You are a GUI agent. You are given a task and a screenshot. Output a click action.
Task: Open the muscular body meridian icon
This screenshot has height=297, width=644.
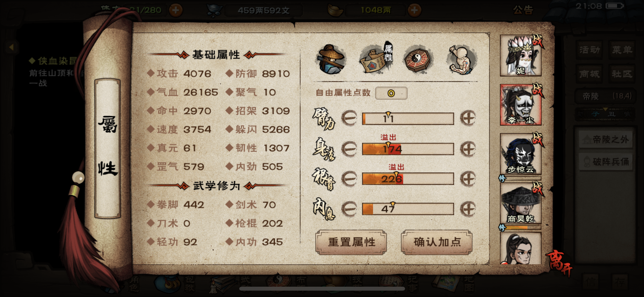(462, 59)
